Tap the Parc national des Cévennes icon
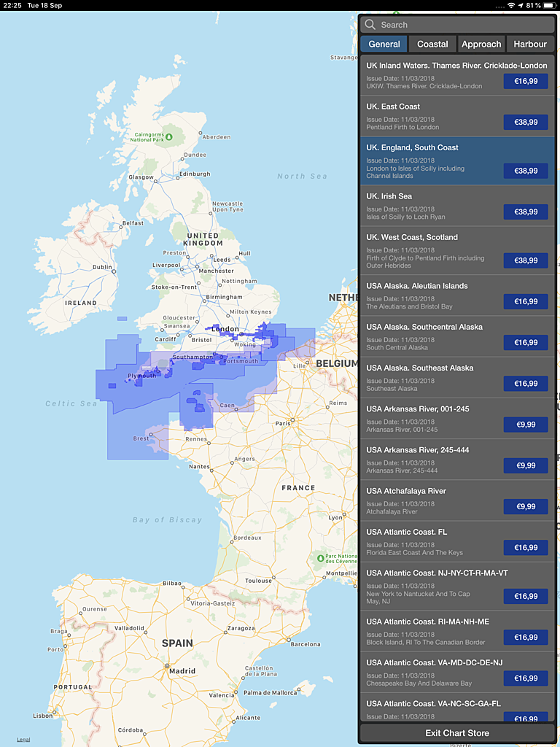Screen dimensions: 560x747 (321, 558)
